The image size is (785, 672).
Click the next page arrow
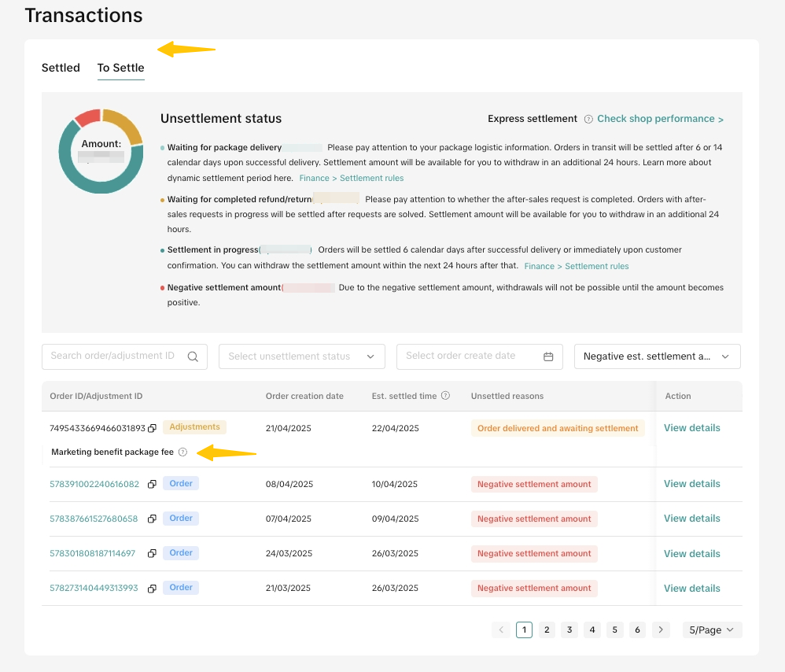pyautogui.click(x=662, y=630)
